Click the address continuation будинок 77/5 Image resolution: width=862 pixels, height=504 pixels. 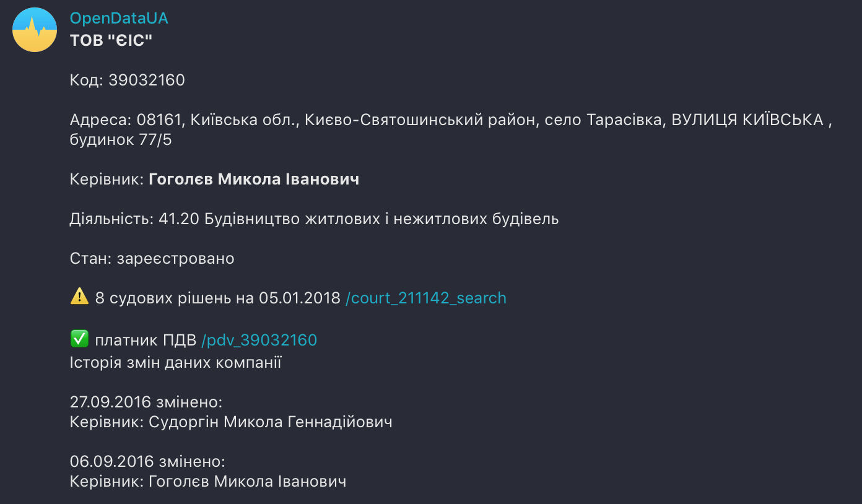121,140
